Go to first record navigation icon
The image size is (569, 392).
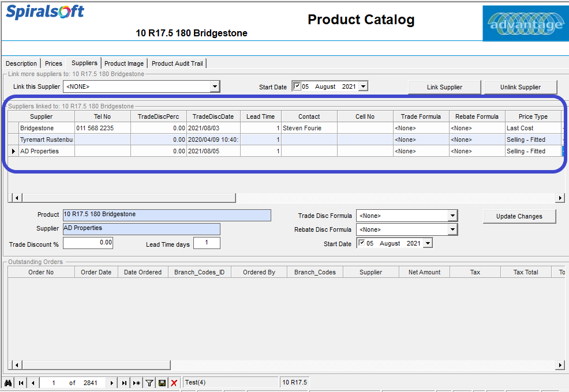pos(21,383)
